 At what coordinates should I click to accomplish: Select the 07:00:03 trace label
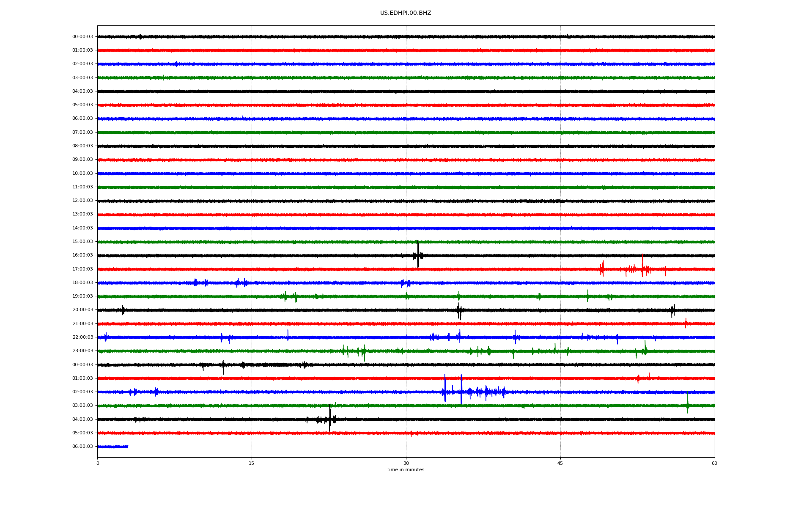(82, 132)
